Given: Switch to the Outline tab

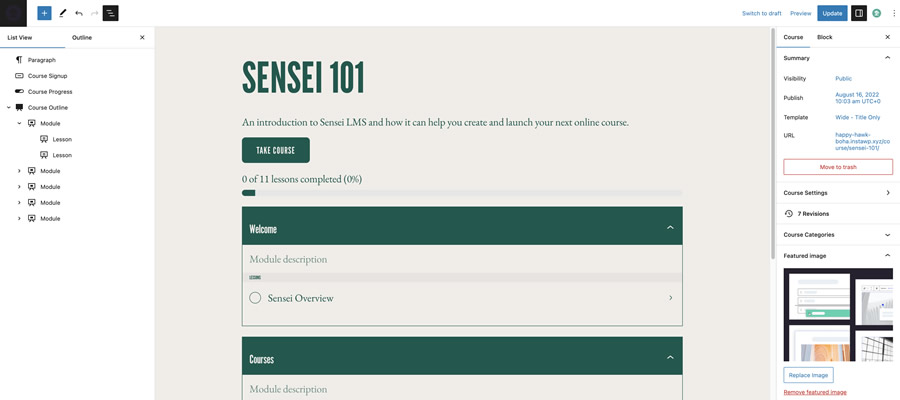Looking at the screenshot, I should point(82,37).
